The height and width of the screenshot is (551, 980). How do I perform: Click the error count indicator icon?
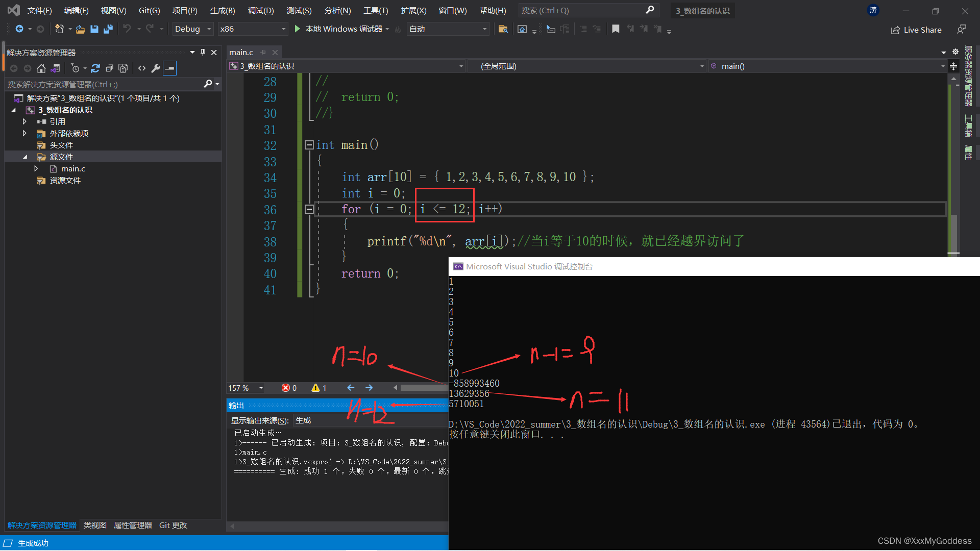[x=286, y=388]
